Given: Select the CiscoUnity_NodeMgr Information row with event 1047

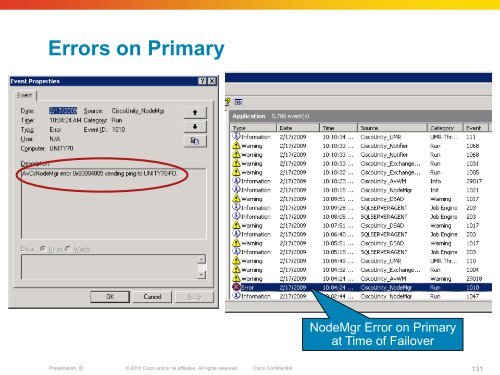Looking at the screenshot, I should pyautogui.click(x=361, y=296).
